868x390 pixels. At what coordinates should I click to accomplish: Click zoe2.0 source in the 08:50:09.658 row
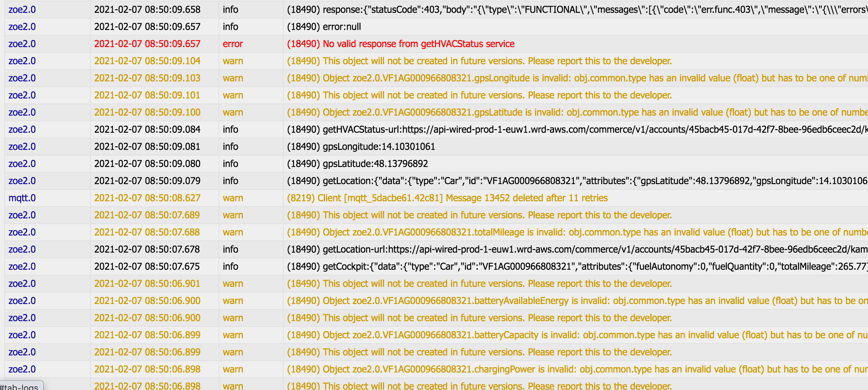coord(22,10)
